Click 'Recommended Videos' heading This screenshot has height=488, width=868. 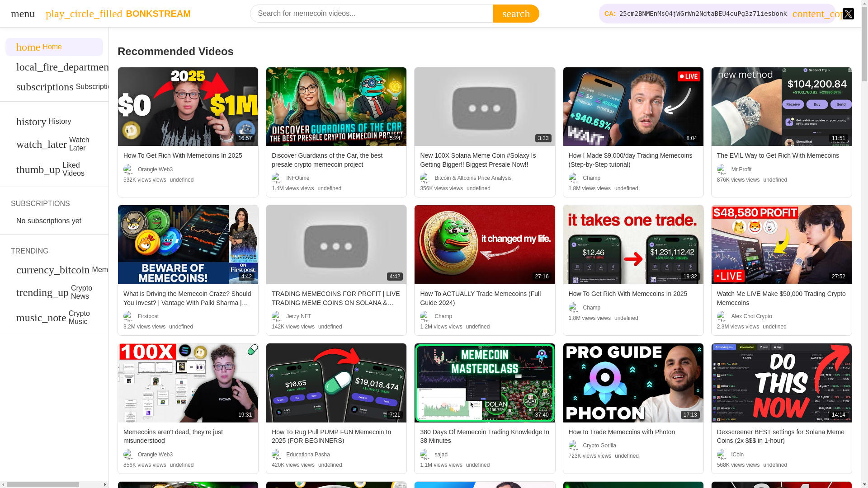tap(175, 52)
